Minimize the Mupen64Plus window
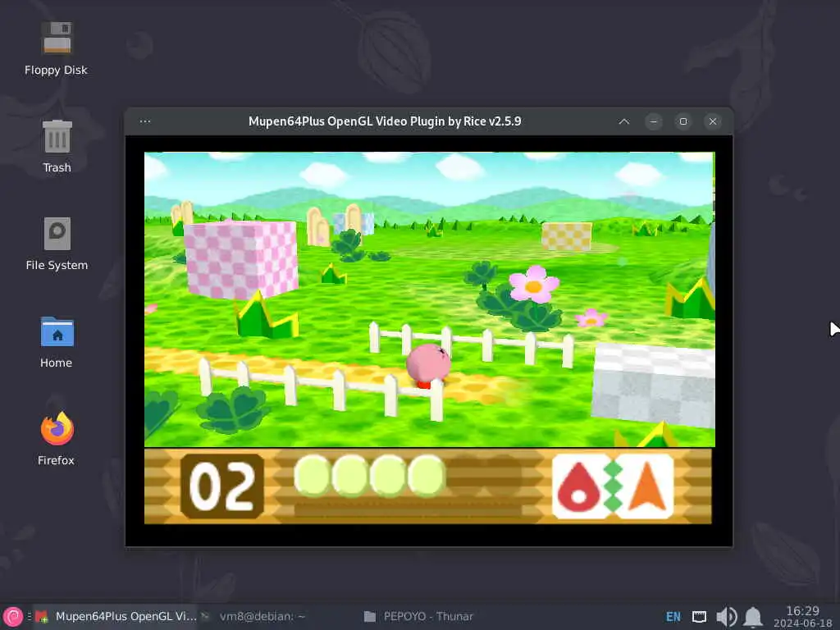 pyautogui.click(x=654, y=121)
